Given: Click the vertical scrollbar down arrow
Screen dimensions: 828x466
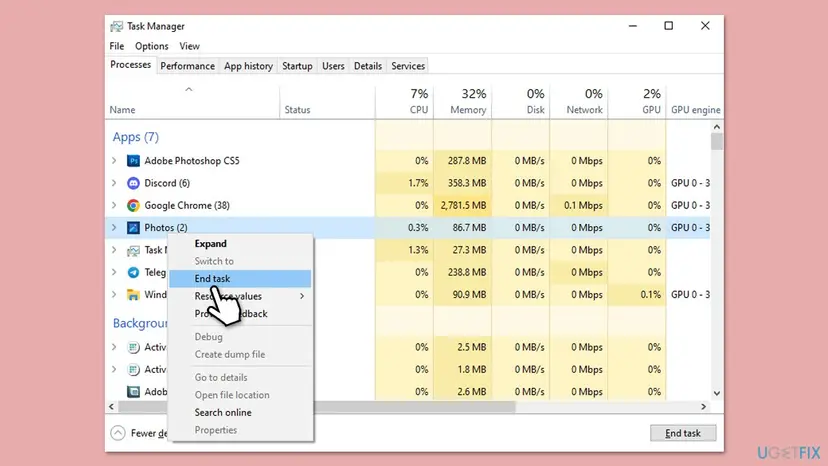Looking at the screenshot, I should [x=717, y=393].
